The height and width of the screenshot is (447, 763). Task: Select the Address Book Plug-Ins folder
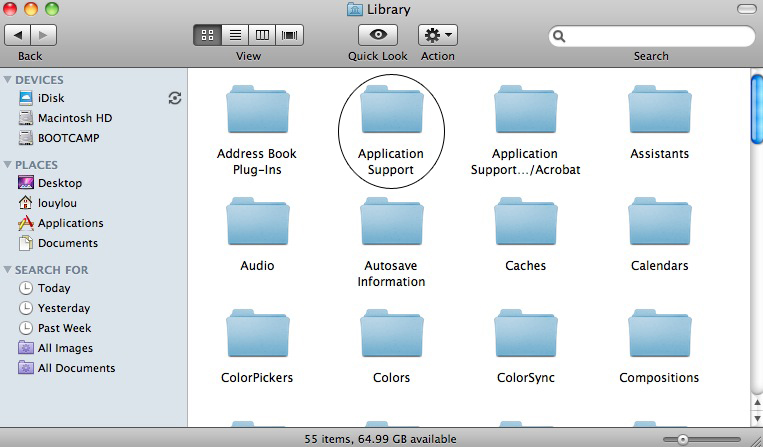[x=257, y=112]
